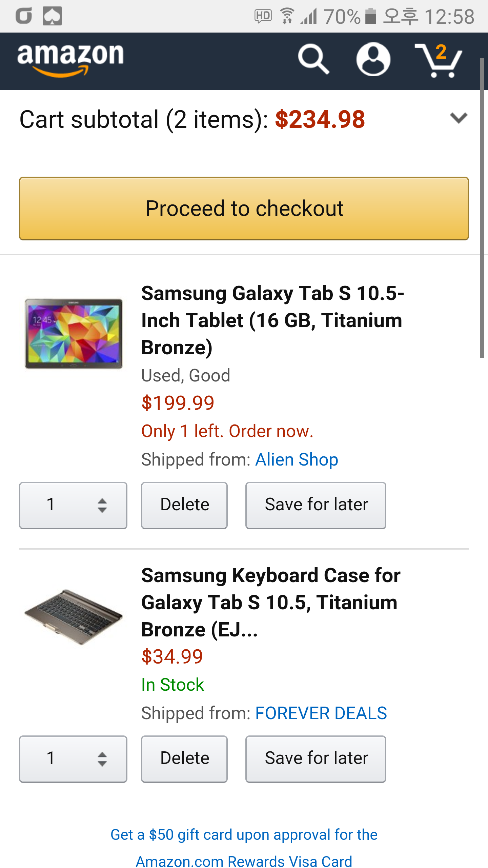Save the Keyboard Case for later

click(x=316, y=759)
